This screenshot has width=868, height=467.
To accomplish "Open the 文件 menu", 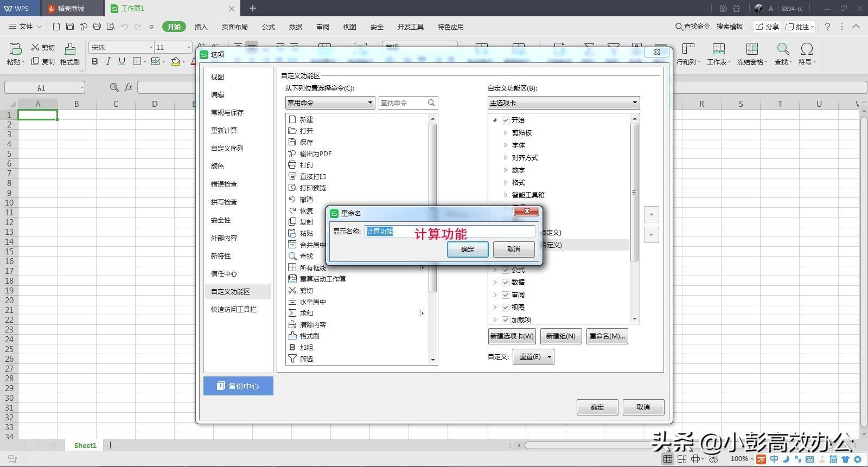I will [25, 27].
